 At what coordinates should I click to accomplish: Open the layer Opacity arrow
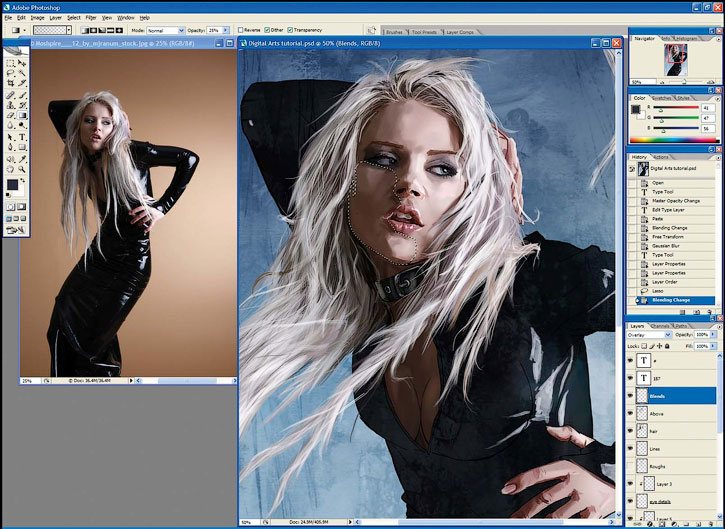[713, 335]
